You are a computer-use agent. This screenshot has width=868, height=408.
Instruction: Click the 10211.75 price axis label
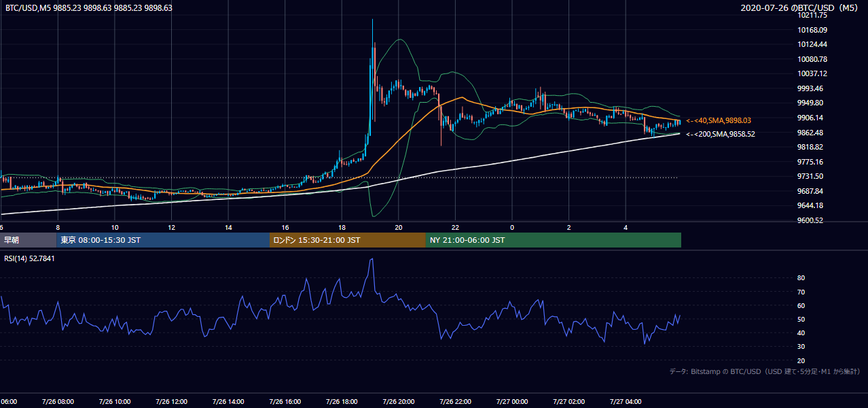pos(812,15)
